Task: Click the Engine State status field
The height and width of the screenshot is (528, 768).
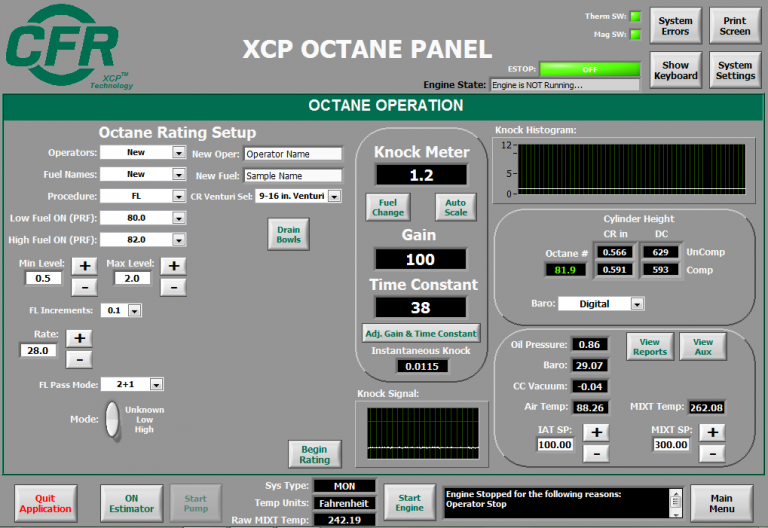Action: tap(565, 85)
